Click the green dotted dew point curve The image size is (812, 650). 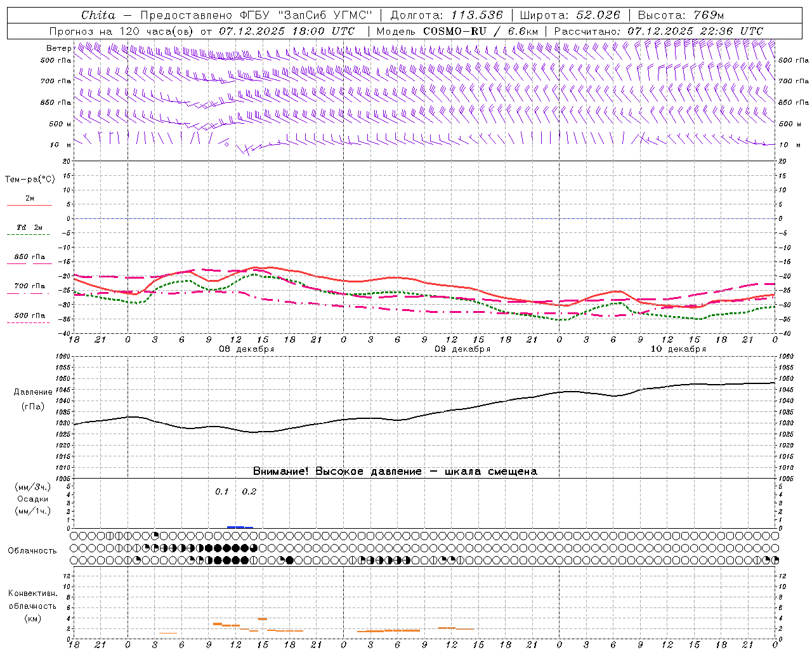click(x=425, y=295)
